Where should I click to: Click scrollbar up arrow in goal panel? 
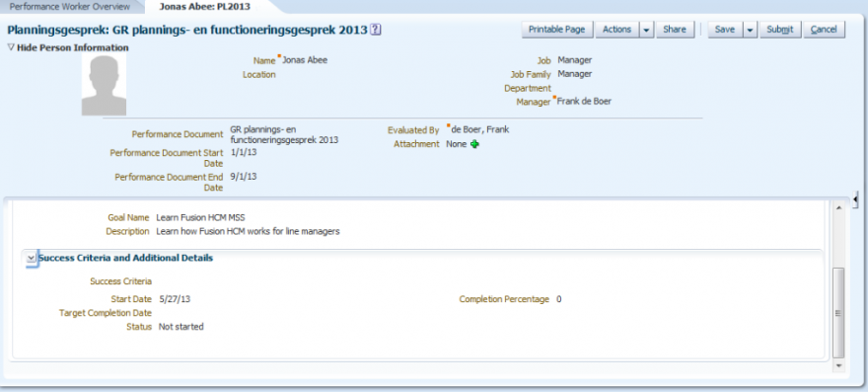coord(838,207)
